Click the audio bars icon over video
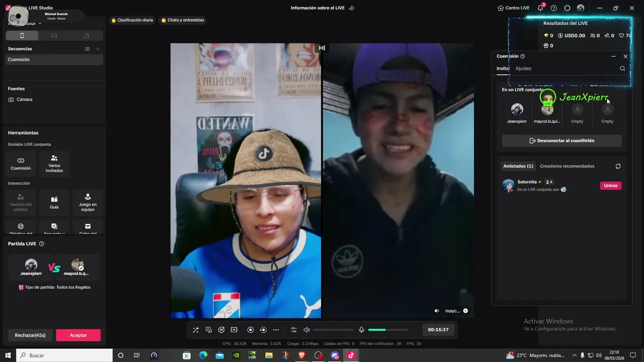This screenshot has width=644, height=362. tap(322, 48)
